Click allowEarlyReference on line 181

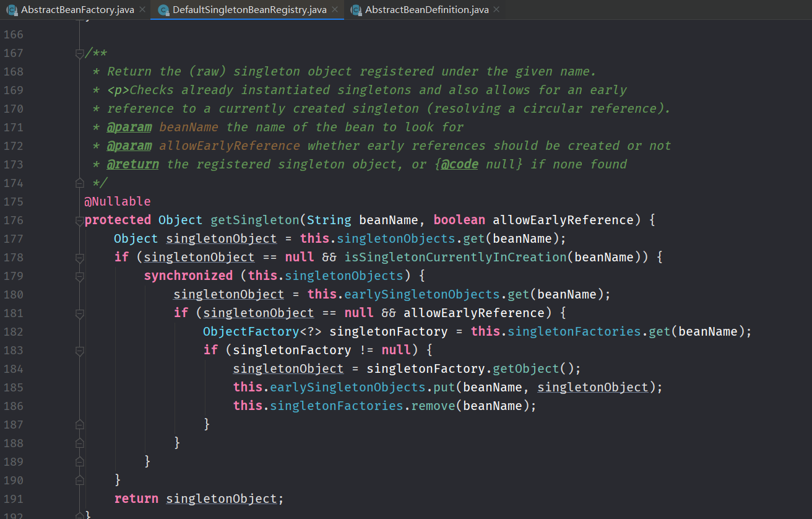[474, 313]
